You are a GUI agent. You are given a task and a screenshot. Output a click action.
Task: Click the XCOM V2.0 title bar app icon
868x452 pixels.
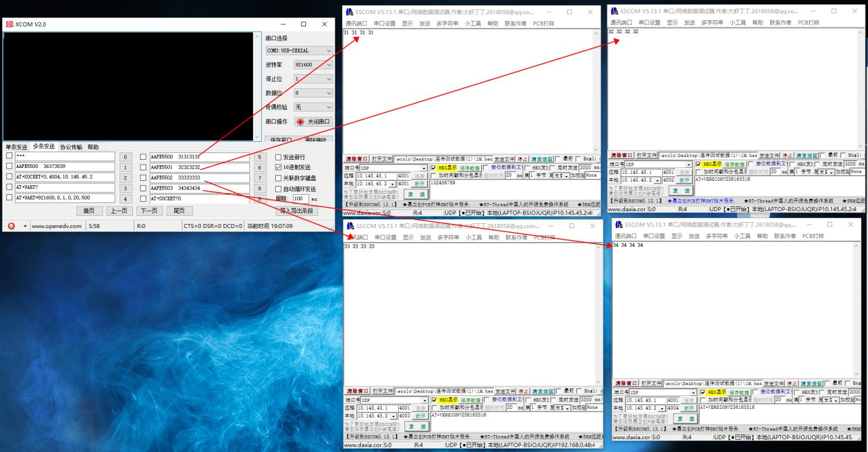click(9, 24)
